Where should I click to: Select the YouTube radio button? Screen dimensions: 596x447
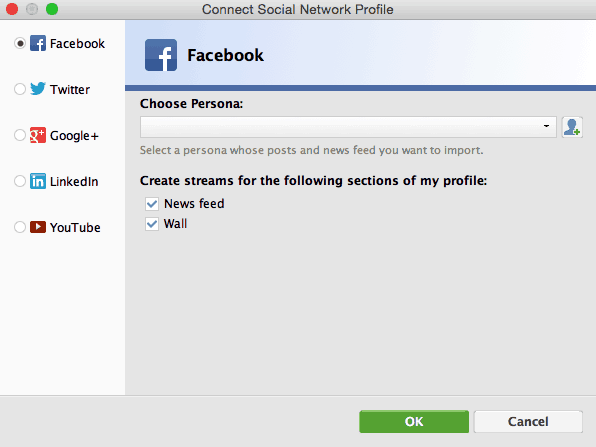(20, 227)
